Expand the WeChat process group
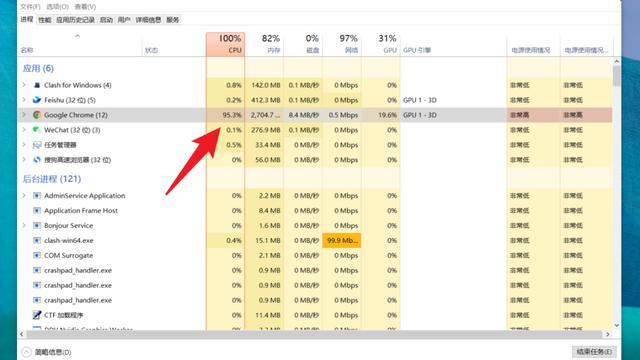640x360 pixels. click(24, 130)
